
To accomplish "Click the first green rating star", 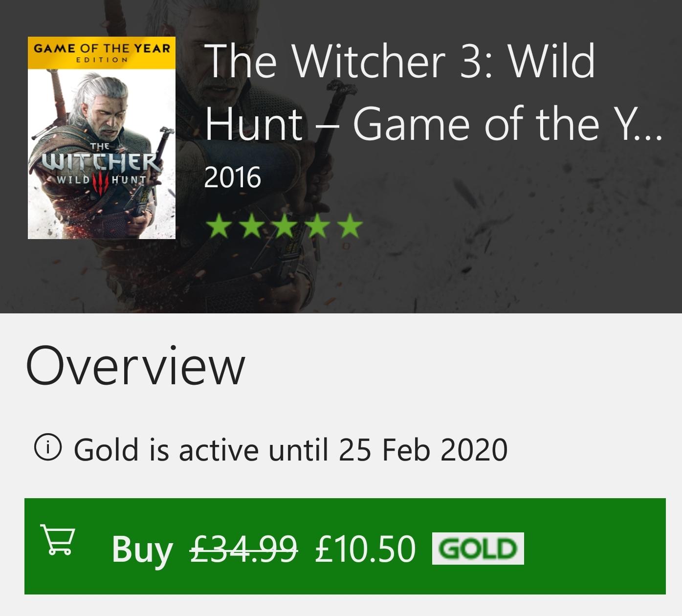I will tap(219, 226).
